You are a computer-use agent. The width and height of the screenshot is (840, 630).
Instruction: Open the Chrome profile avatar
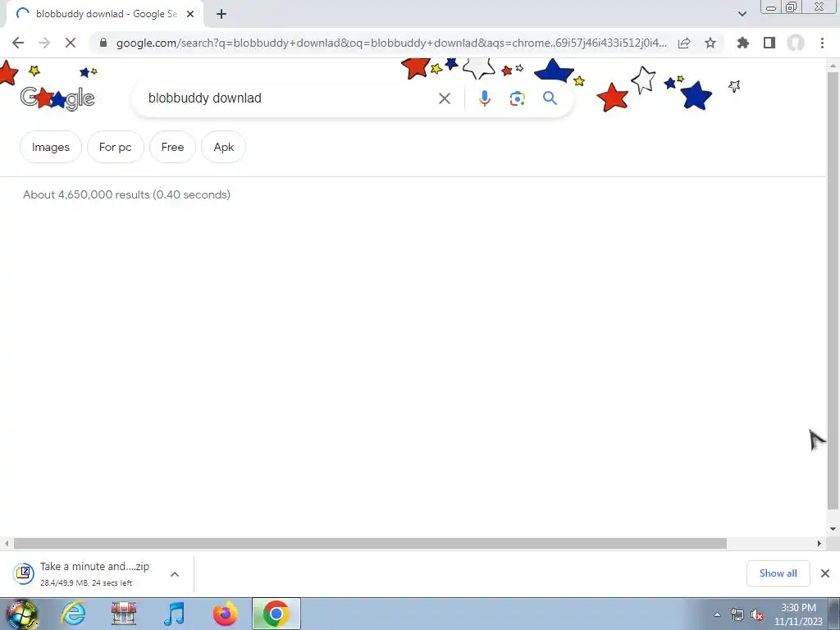796,43
